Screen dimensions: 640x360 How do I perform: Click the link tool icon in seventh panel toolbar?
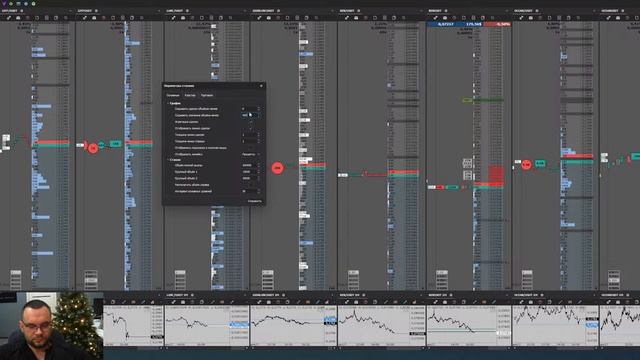click(x=521, y=18)
